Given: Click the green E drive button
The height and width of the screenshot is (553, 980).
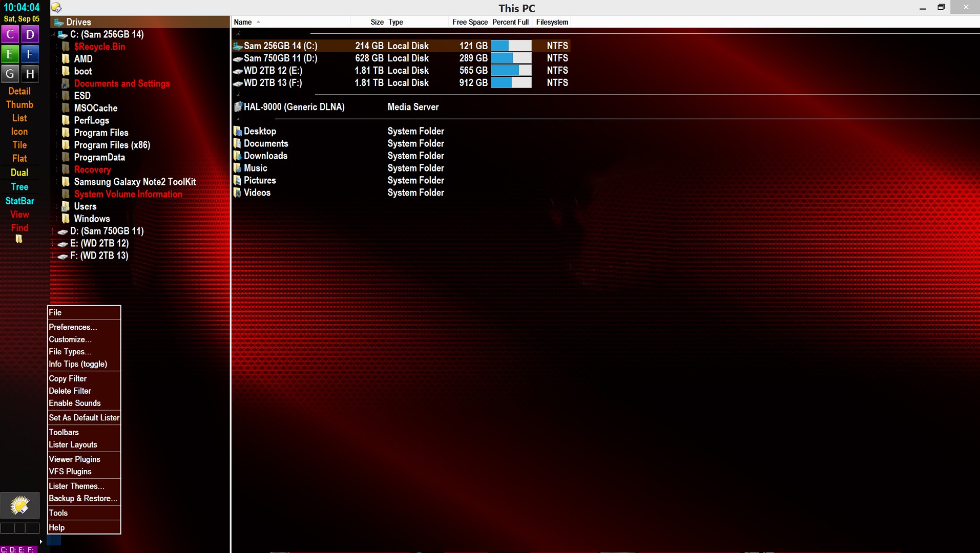Looking at the screenshot, I should pyautogui.click(x=10, y=54).
